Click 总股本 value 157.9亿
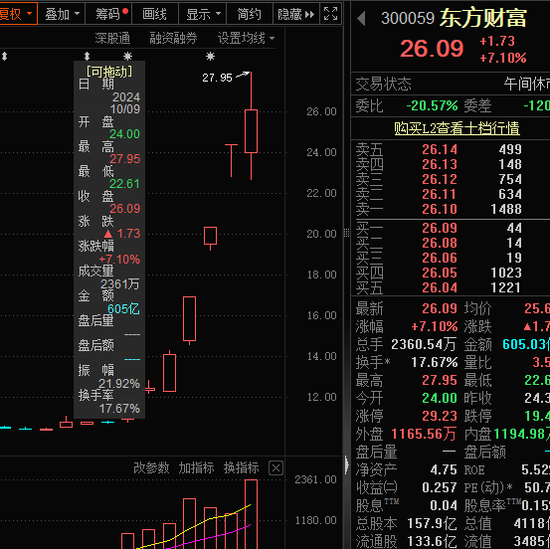Viewport: 550px width, 549px height. 432,524
